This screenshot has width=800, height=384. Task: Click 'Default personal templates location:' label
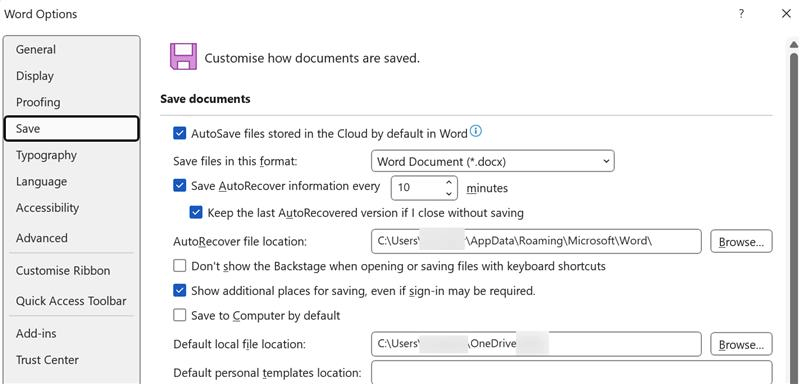pyautogui.click(x=268, y=373)
